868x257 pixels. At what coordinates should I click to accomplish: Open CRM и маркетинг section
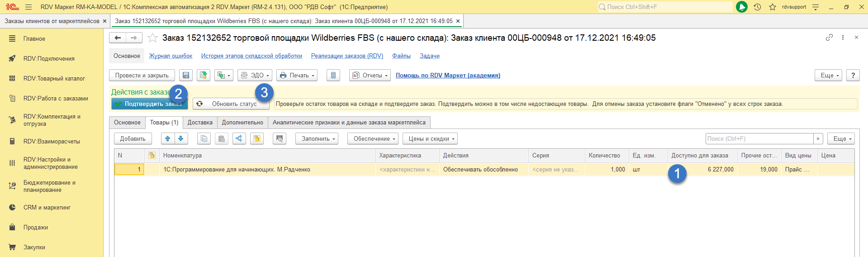tap(47, 208)
